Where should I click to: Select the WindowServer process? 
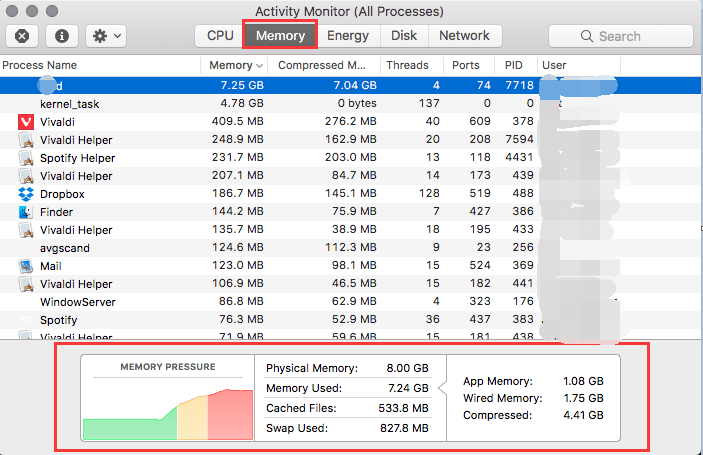tap(350, 302)
